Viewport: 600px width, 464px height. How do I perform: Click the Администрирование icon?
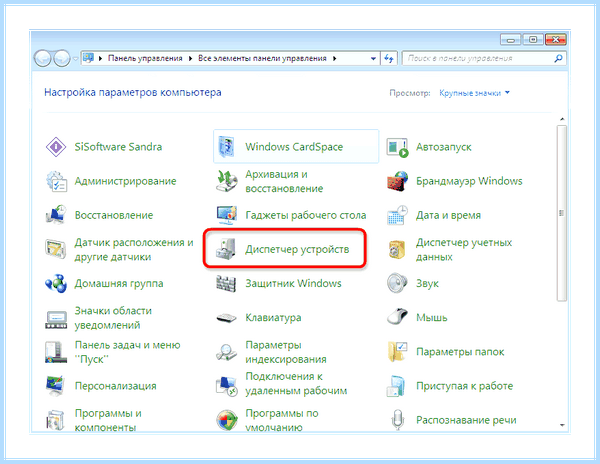pyautogui.click(x=56, y=181)
